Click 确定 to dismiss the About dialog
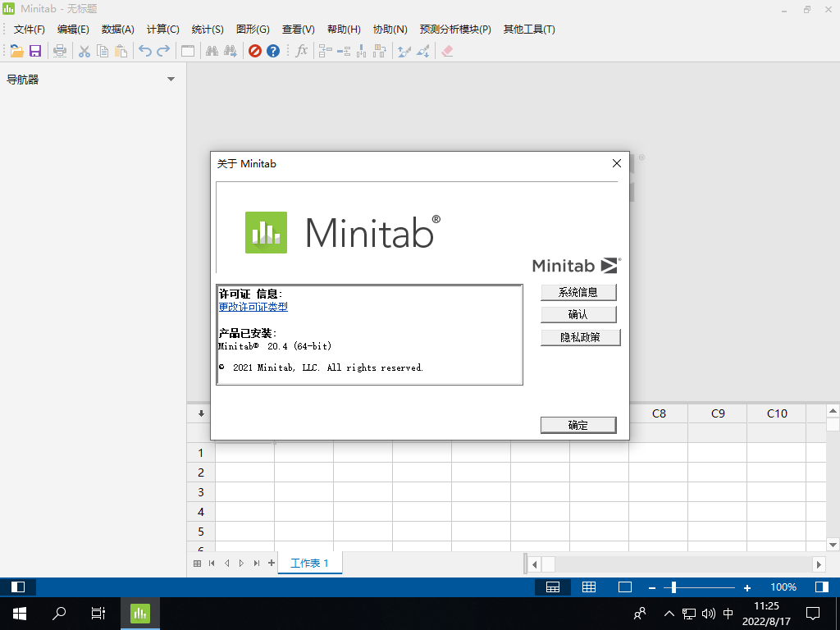Image resolution: width=840 pixels, height=630 pixels. [578, 426]
